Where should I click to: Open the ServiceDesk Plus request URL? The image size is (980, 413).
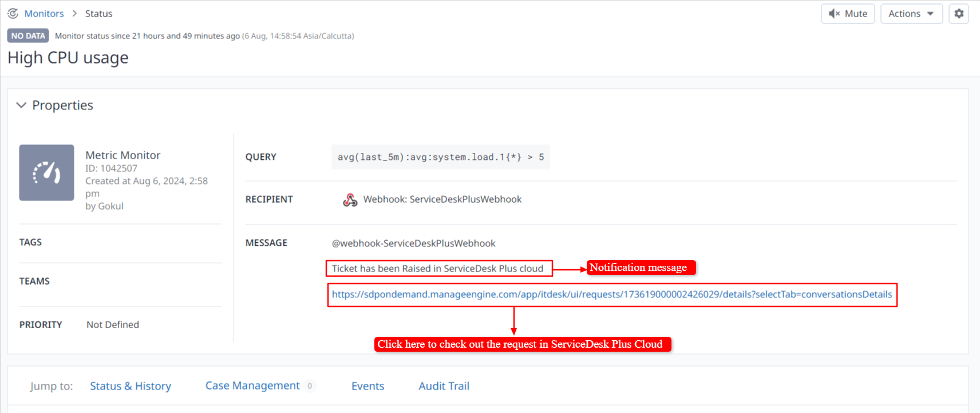[611, 294]
